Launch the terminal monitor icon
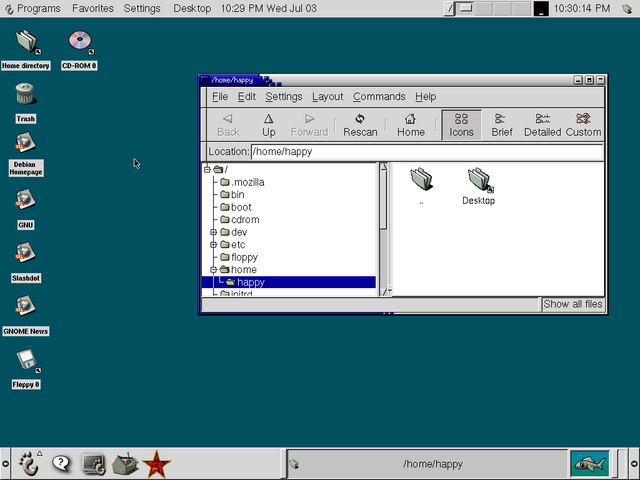The width and height of the screenshot is (640, 480). pos(93,464)
